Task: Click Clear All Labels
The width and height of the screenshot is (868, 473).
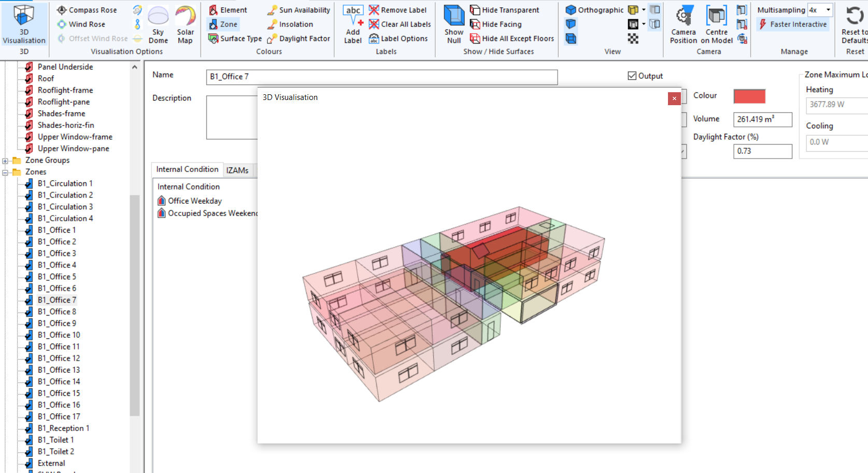Action: pyautogui.click(x=400, y=24)
